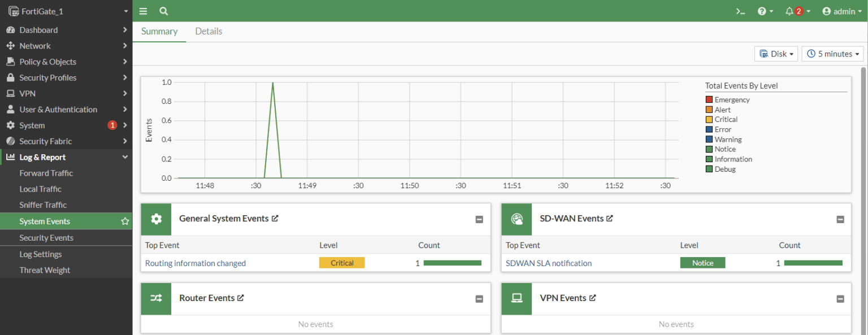Image resolution: width=868 pixels, height=335 pixels.
Task: Switch to the Details tab
Action: click(208, 31)
